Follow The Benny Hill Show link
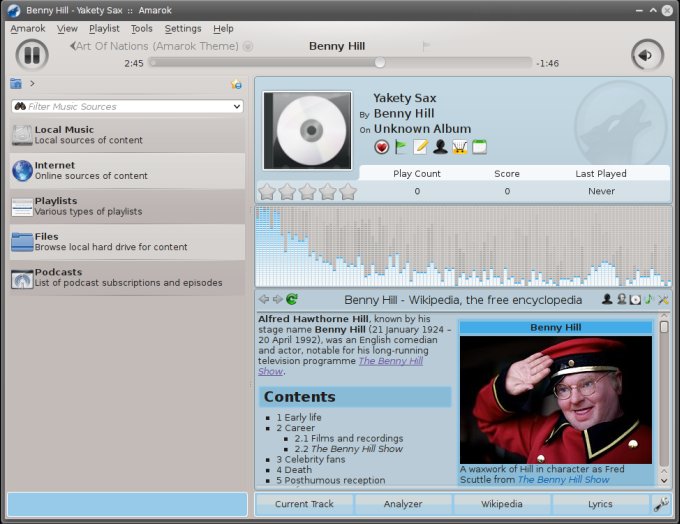The width and height of the screenshot is (680, 524). (391, 361)
